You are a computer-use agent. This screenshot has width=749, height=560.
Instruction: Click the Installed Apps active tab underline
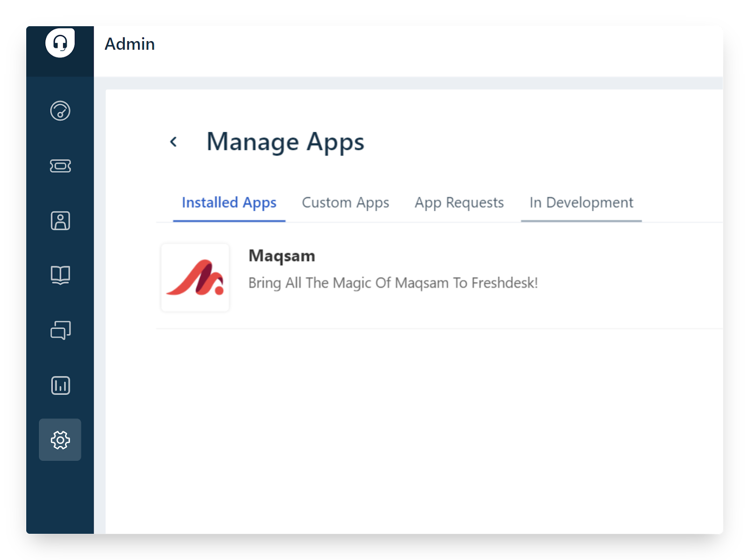click(229, 222)
